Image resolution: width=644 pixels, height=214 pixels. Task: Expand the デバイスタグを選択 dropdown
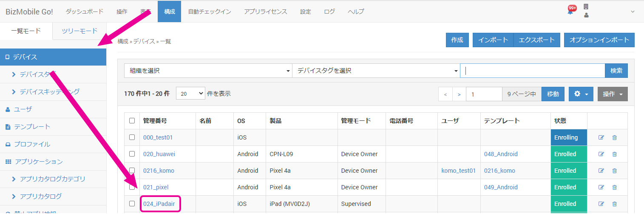[x=376, y=71]
